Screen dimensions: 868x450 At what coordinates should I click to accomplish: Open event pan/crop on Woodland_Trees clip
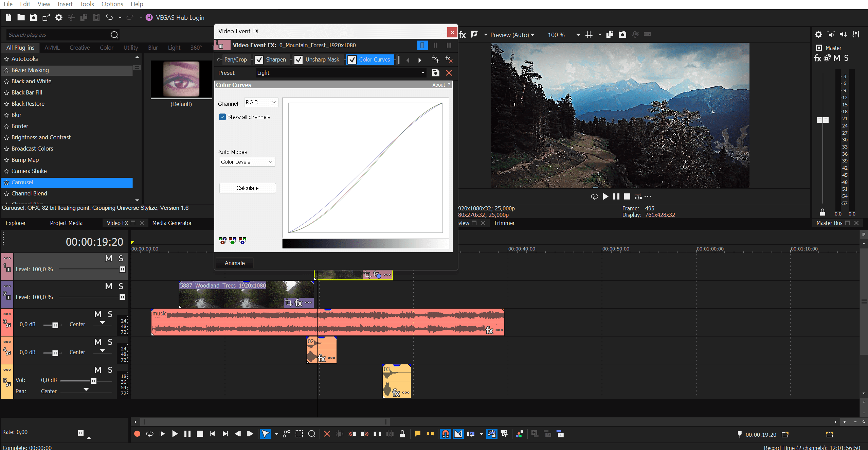[x=288, y=302]
